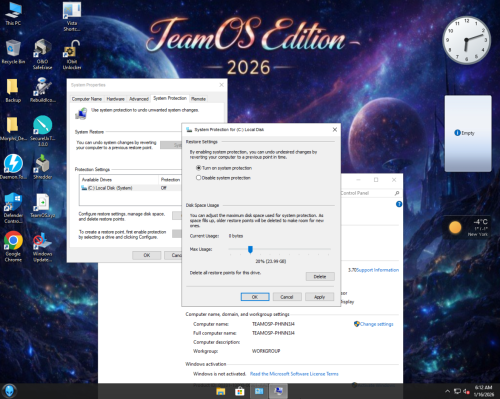Launch Daemon Tools desktop shortcut
This screenshot has width=500, height=399.
pos(13,167)
